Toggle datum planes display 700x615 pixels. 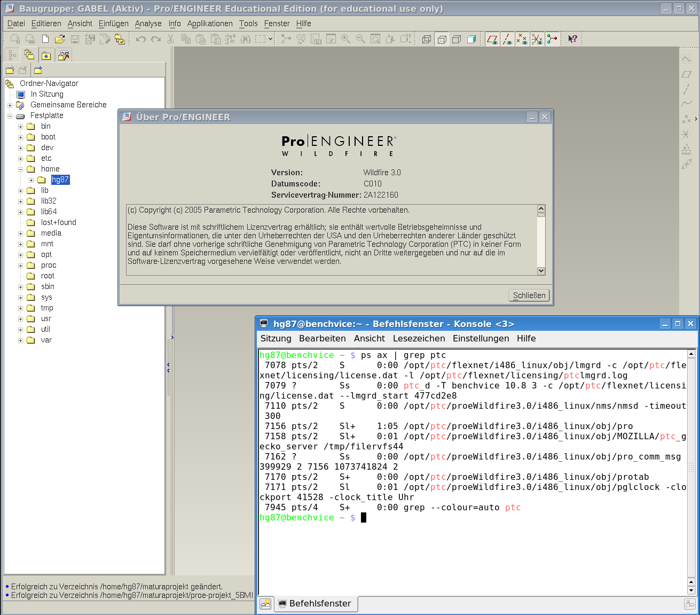[492, 39]
